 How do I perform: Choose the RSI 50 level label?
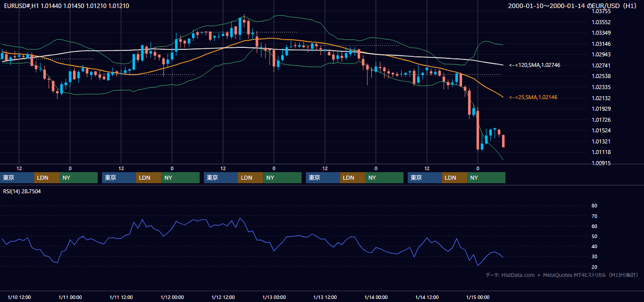tap(594, 237)
